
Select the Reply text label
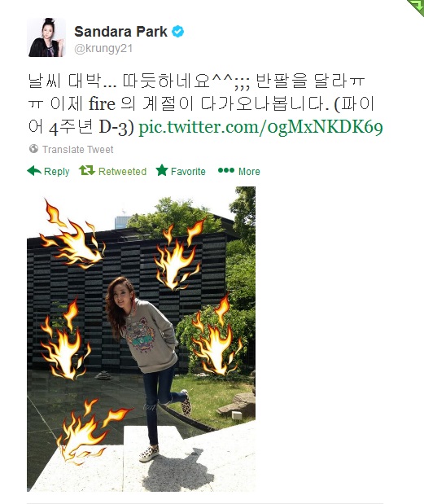(56, 172)
